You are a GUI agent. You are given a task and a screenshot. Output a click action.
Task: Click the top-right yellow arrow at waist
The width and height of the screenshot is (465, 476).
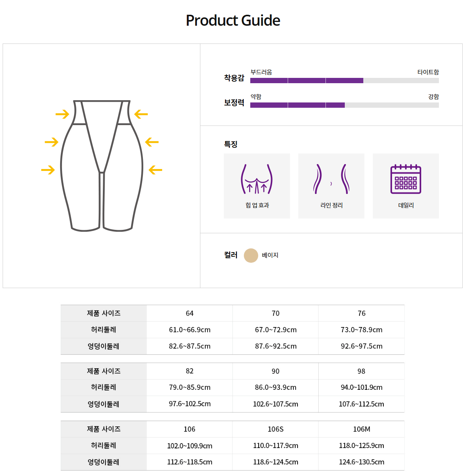(141, 114)
